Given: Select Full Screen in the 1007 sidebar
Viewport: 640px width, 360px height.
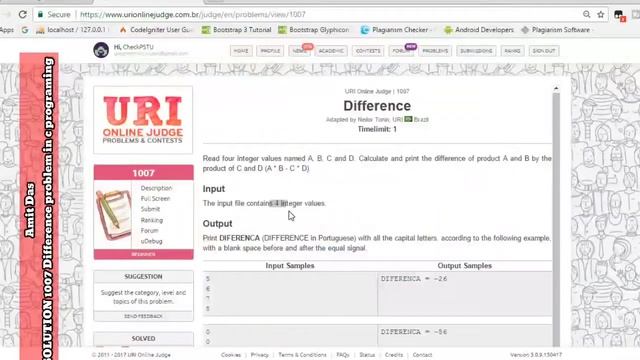Looking at the screenshot, I should (155, 199).
